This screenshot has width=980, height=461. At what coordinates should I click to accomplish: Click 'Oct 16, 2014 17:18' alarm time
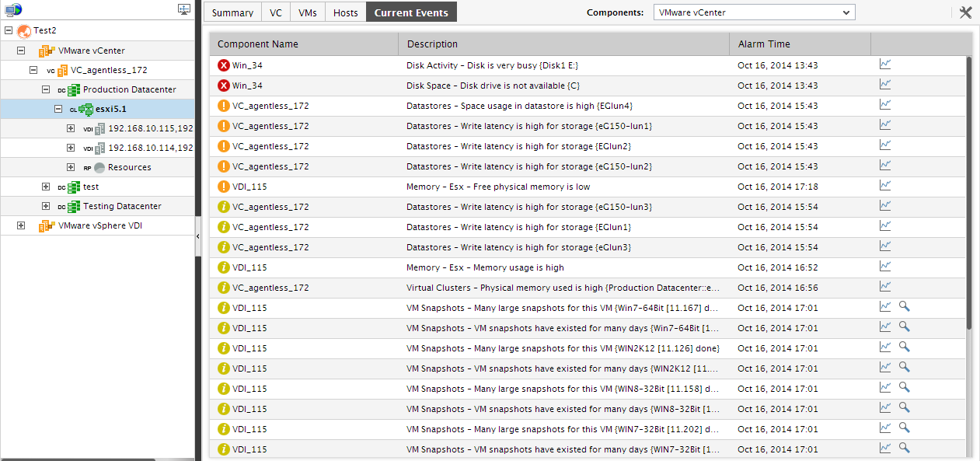(x=778, y=187)
